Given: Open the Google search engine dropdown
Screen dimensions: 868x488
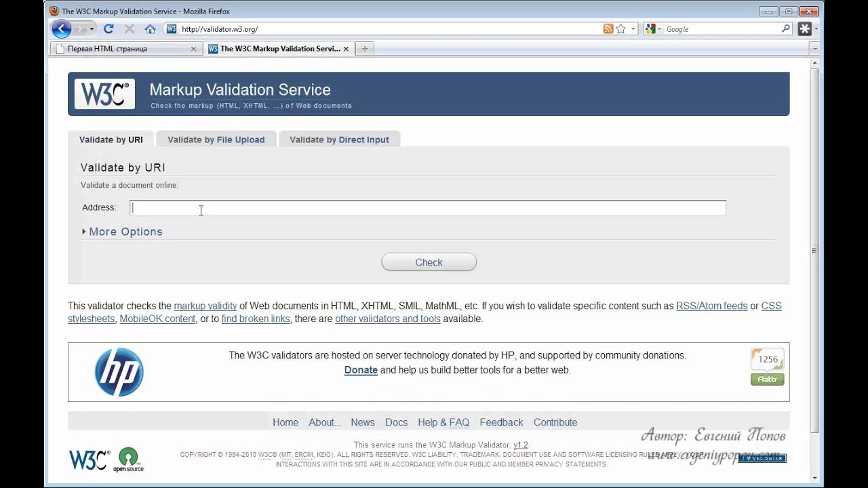Looking at the screenshot, I should click(653, 29).
